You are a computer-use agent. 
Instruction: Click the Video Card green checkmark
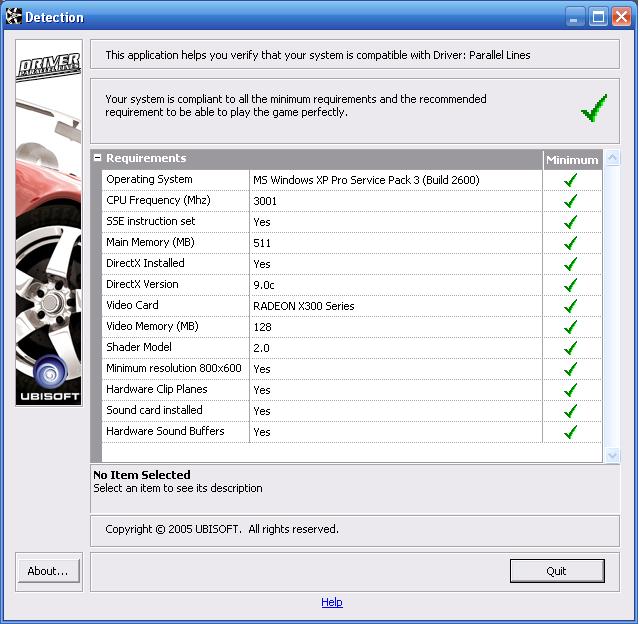click(x=571, y=306)
